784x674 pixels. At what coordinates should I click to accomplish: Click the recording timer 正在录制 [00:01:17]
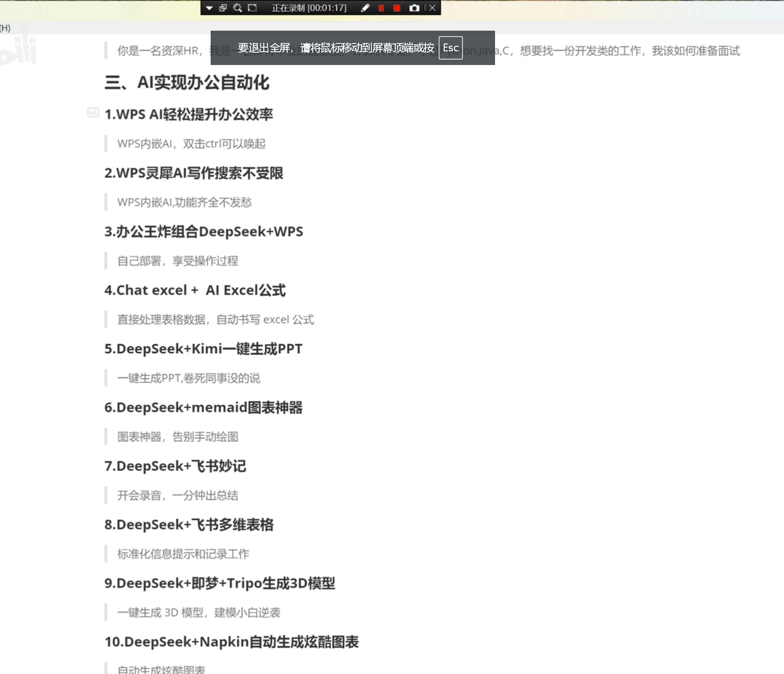(309, 8)
